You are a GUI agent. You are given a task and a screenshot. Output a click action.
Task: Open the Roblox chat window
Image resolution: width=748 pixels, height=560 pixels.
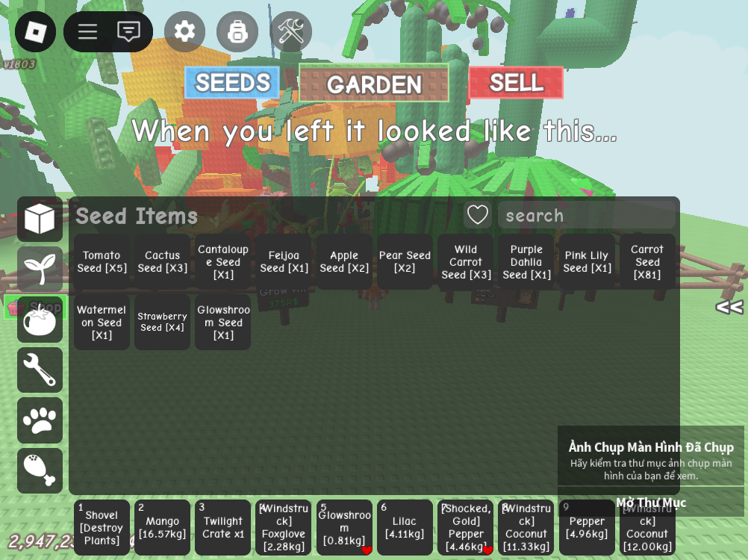tap(129, 32)
